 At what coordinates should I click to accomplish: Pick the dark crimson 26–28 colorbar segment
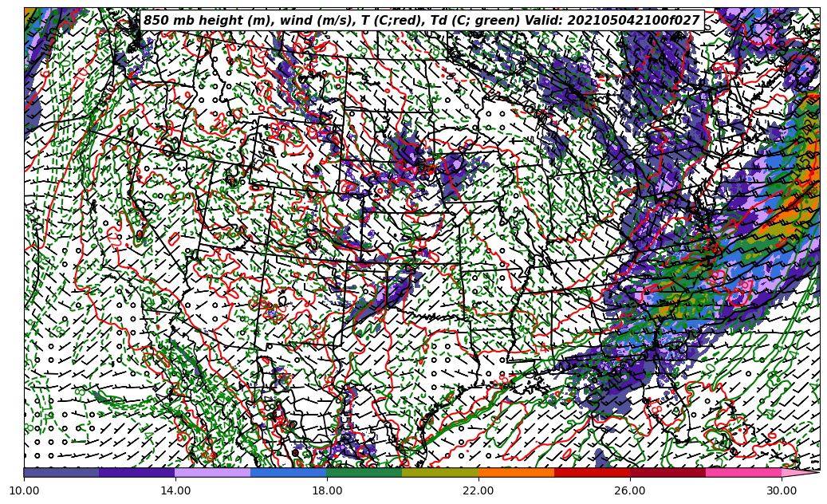(x=668, y=472)
